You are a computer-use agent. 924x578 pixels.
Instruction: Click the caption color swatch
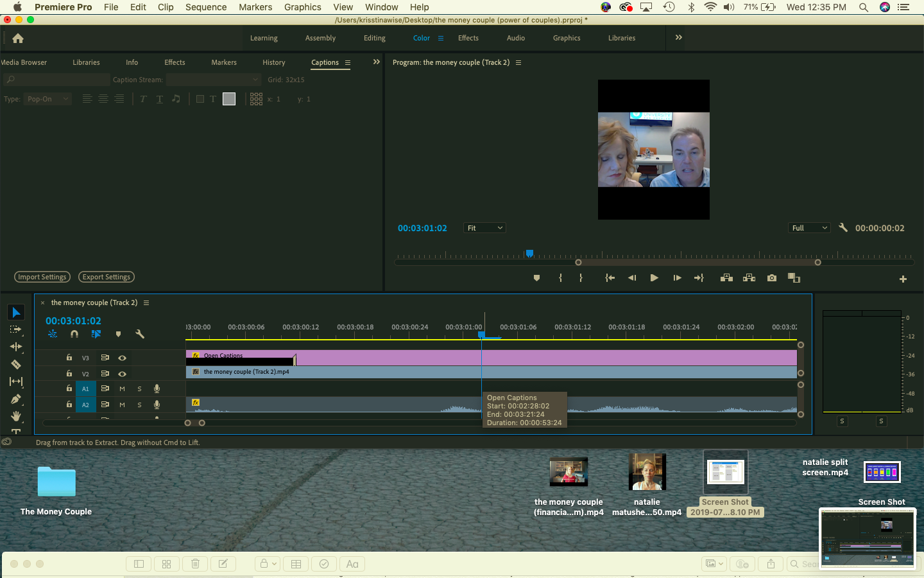[x=229, y=99]
